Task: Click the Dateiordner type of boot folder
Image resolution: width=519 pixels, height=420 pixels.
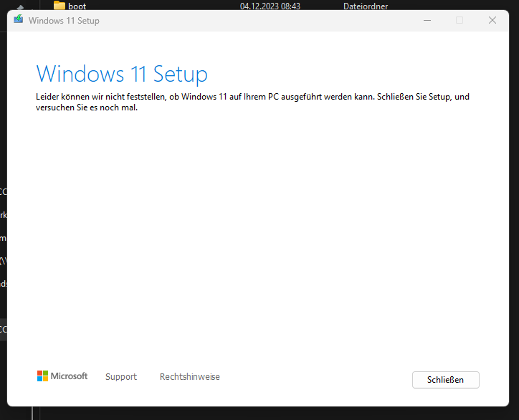Action: coord(366,6)
